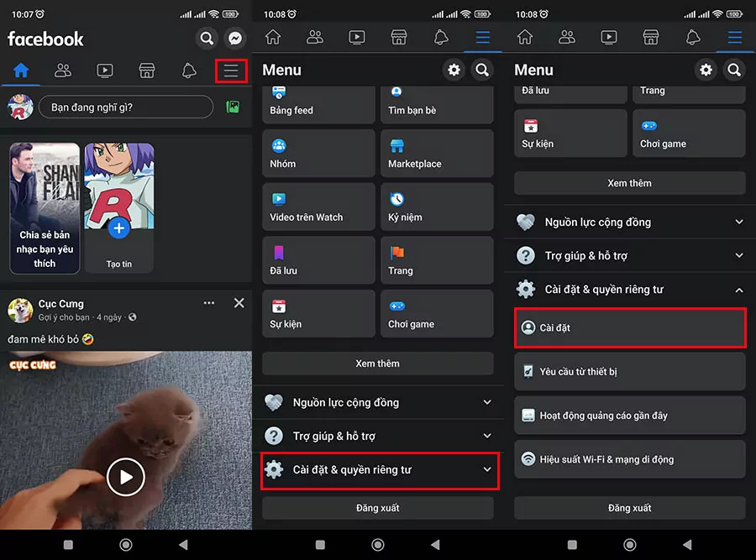756x560 pixels.
Task: Open the 'Bảng feed' shortcut
Action: (x=318, y=105)
